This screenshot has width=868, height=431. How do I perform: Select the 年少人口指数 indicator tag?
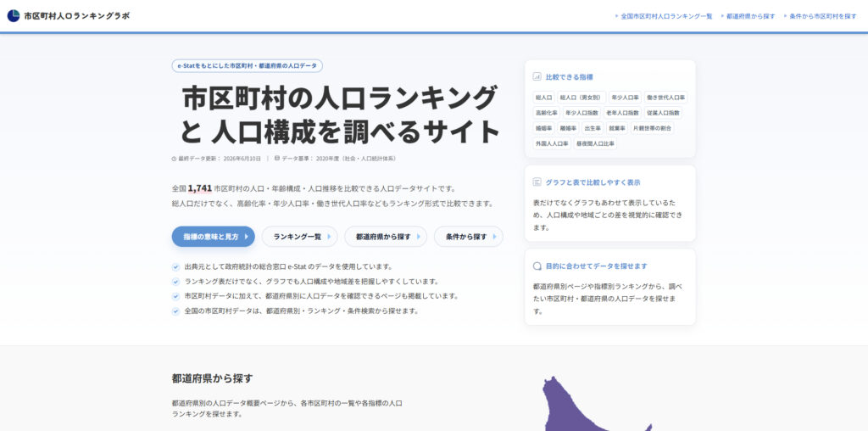[x=581, y=113]
